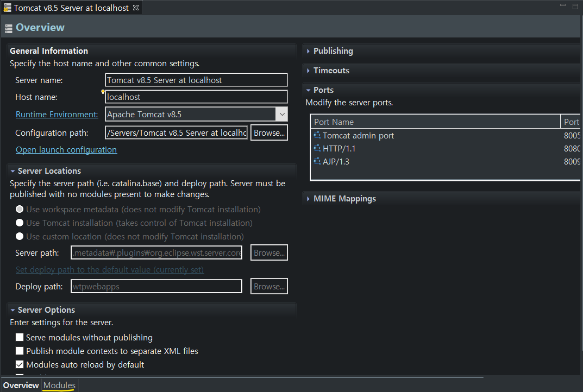
Task: Click the Deploy path wtpwebapps field
Action: click(x=156, y=286)
